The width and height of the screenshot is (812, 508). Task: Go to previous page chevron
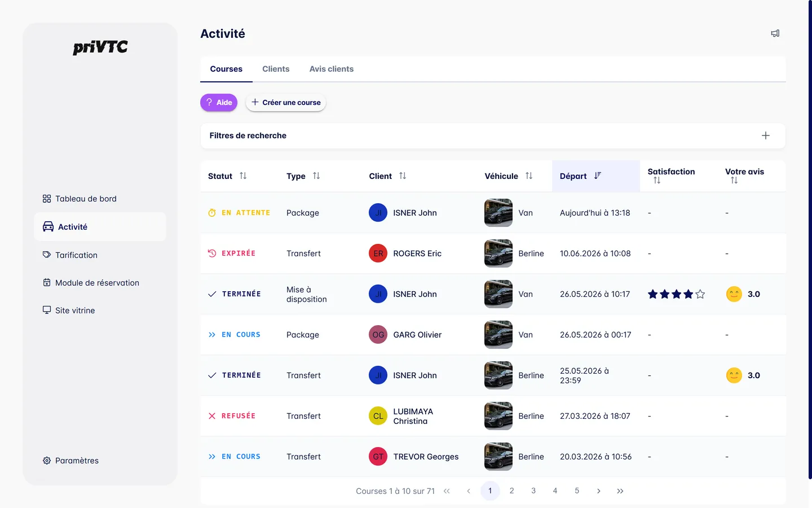tap(469, 491)
